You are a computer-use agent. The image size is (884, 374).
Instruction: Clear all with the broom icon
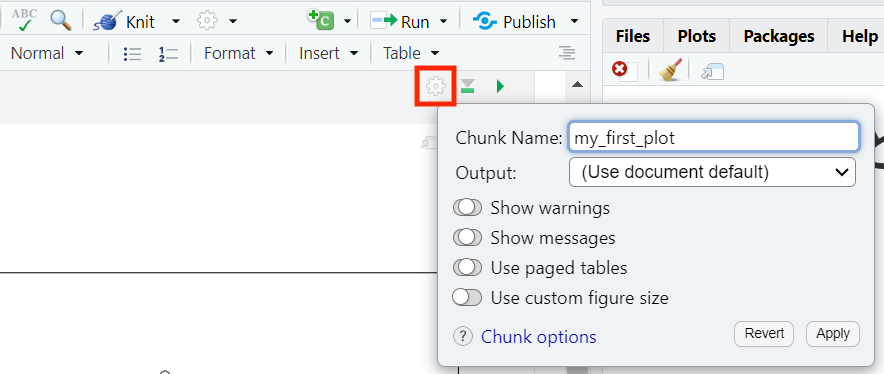670,70
